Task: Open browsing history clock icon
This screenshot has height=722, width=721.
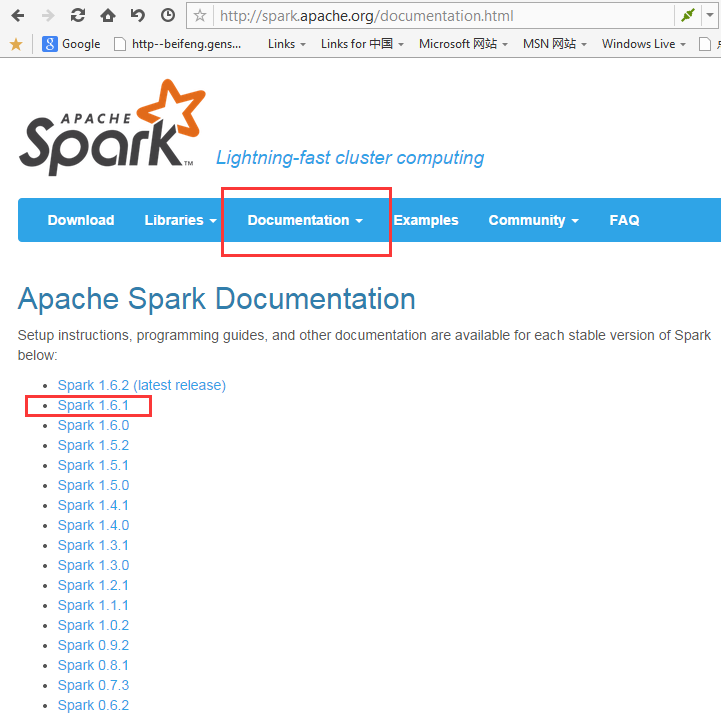Action: coord(168,16)
